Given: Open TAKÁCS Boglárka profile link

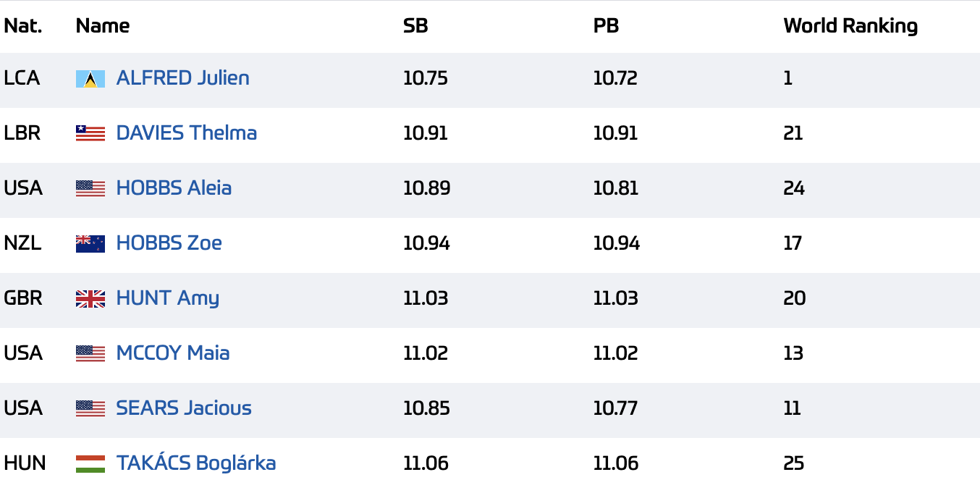Looking at the screenshot, I should pyautogui.click(x=196, y=463).
